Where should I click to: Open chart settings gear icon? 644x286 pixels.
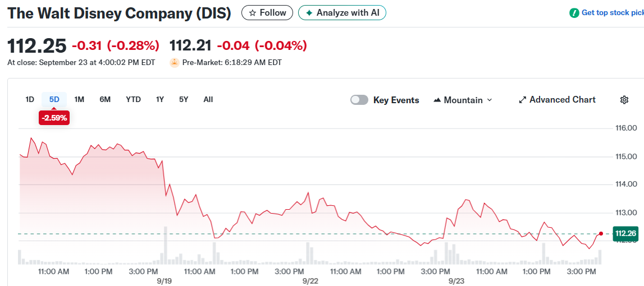(x=624, y=100)
